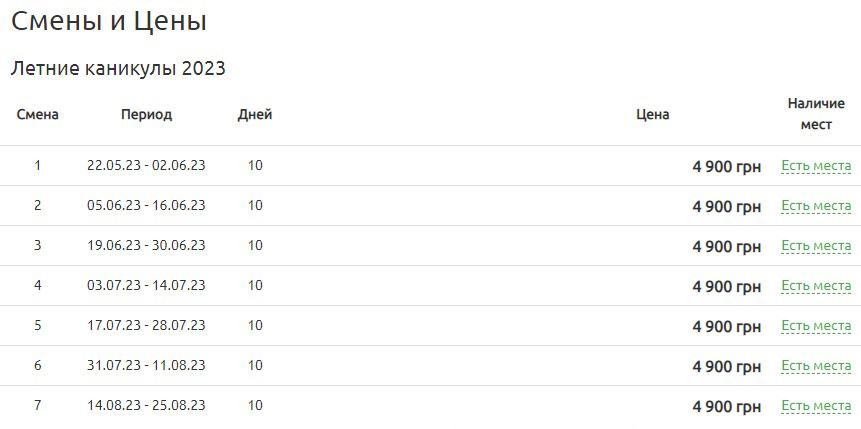The height and width of the screenshot is (429, 861).
Task: Open "Есть места" for period 05.06.23 - 16.06.23
Action: click(x=815, y=206)
